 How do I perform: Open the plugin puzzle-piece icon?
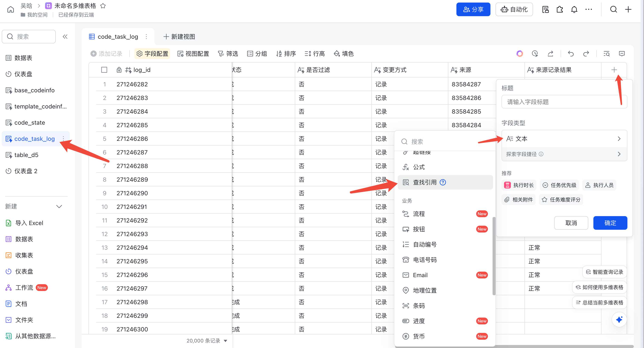560,10
